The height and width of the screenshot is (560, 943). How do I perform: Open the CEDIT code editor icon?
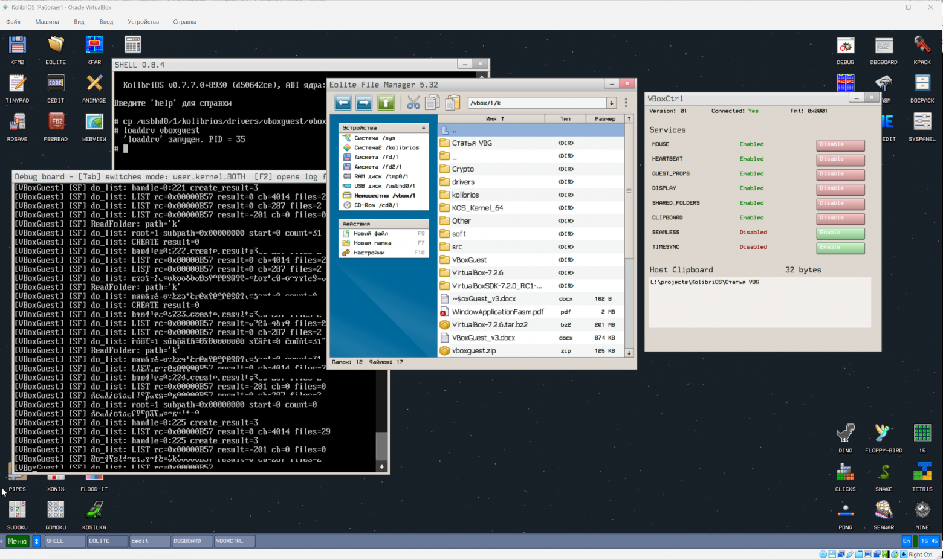tap(56, 88)
